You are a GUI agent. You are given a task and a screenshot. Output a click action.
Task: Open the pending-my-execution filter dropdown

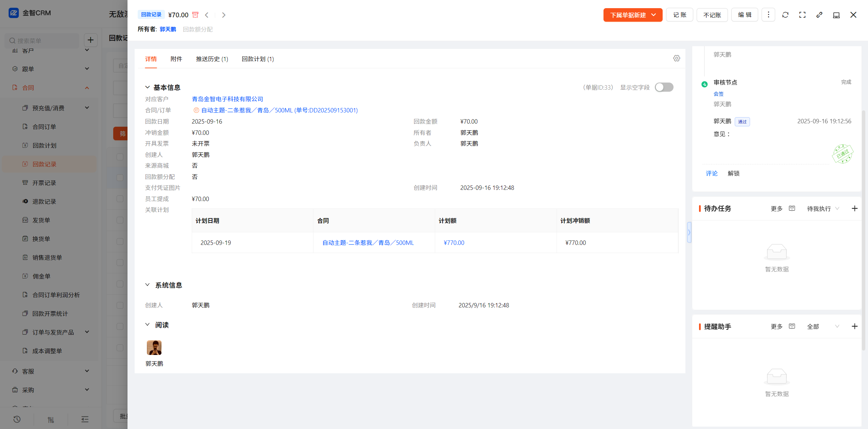[823, 209]
